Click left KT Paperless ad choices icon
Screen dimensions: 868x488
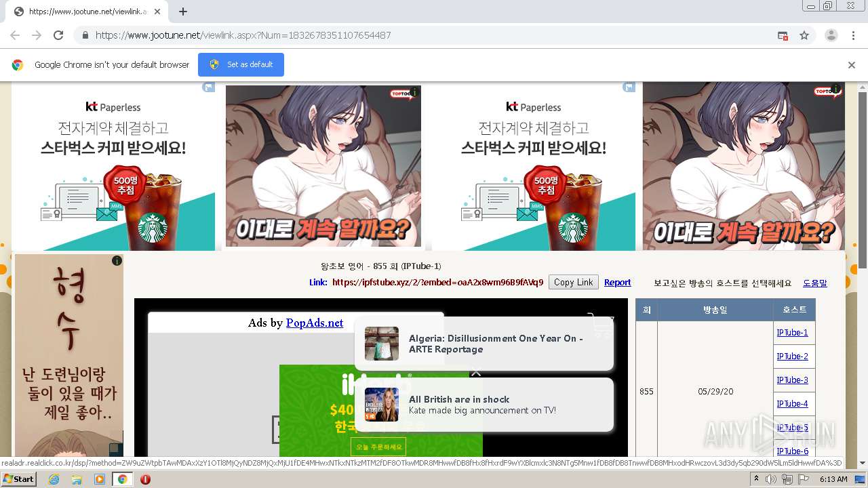point(209,87)
